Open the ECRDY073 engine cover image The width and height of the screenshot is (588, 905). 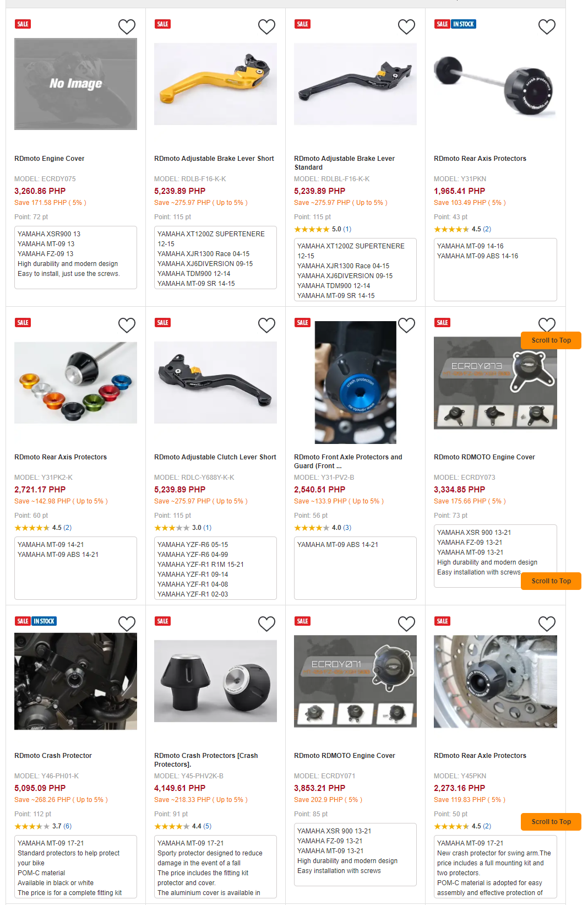495,382
